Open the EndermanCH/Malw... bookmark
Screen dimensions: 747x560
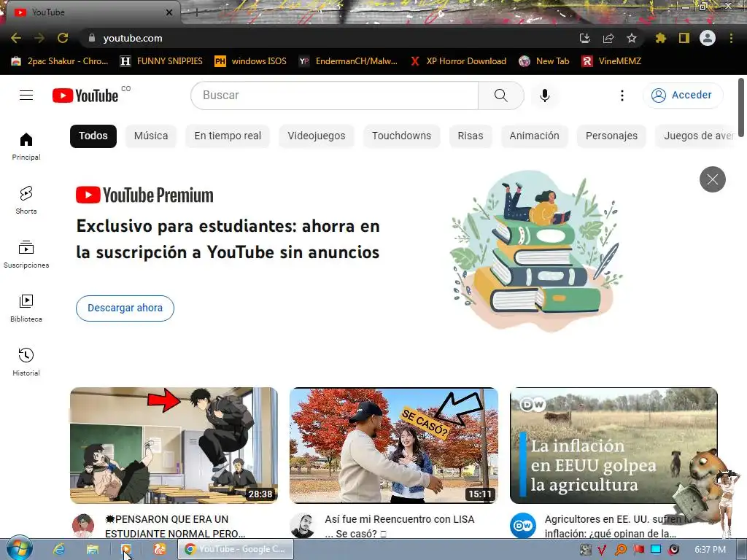(348, 61)
